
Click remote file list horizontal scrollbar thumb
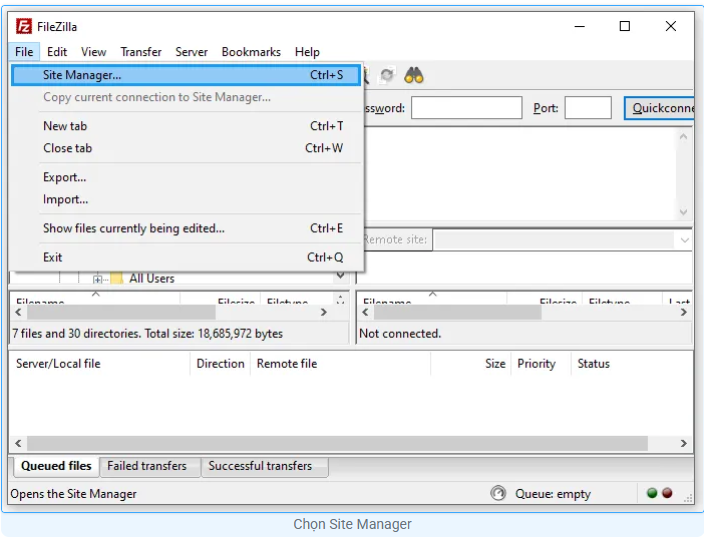pyautogui.click(x=458, y=312)
